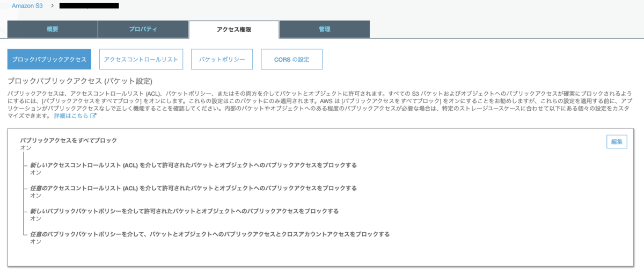The height and width of the screenshot is (280, 644).
Task: Click the パブリックアクセスをすべてブロック heading
Action: click(x=69, y=140)
